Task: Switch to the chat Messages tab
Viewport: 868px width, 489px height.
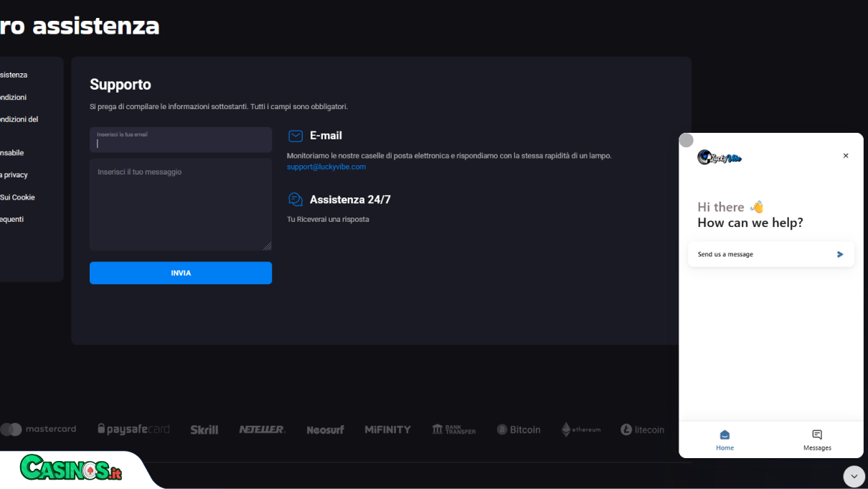Action: click(x=817, y=440)
